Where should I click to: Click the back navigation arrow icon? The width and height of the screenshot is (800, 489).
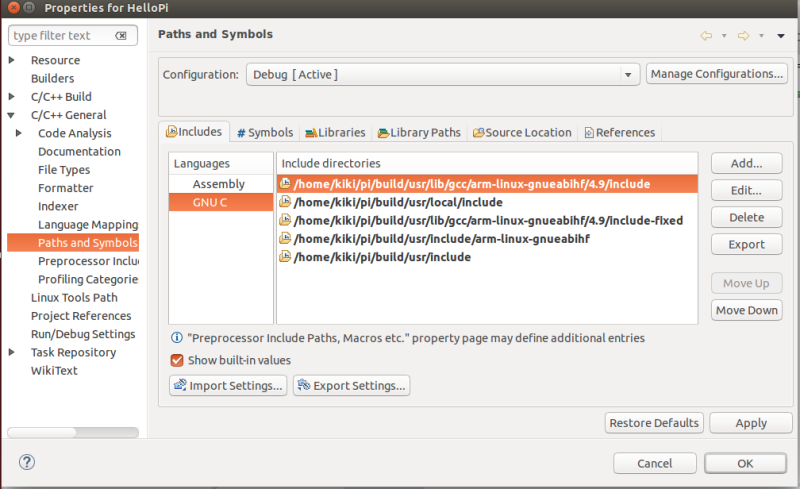tap(706, 35)
